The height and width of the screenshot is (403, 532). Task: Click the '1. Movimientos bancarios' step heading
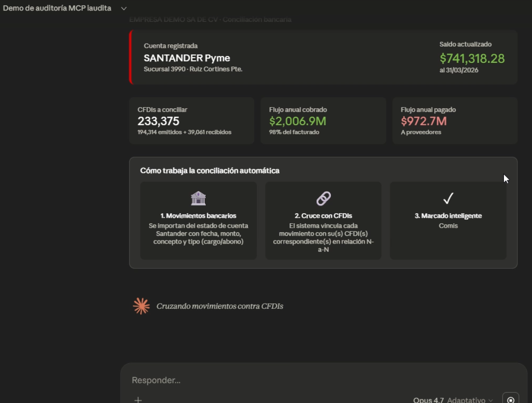coord(198,216)
